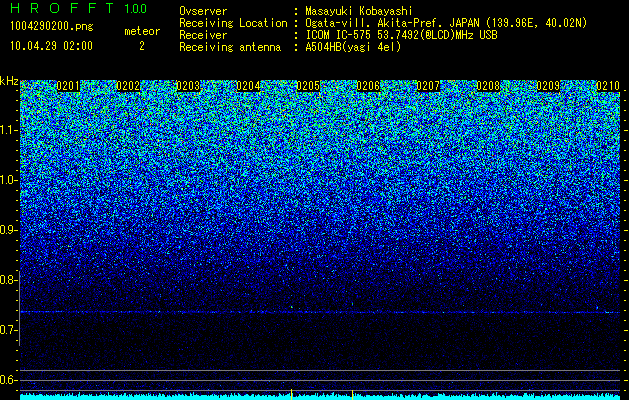Viewport: 629px width, 400px height.
Task: Click the 0207 time marker label
Action: coord(428,86)
